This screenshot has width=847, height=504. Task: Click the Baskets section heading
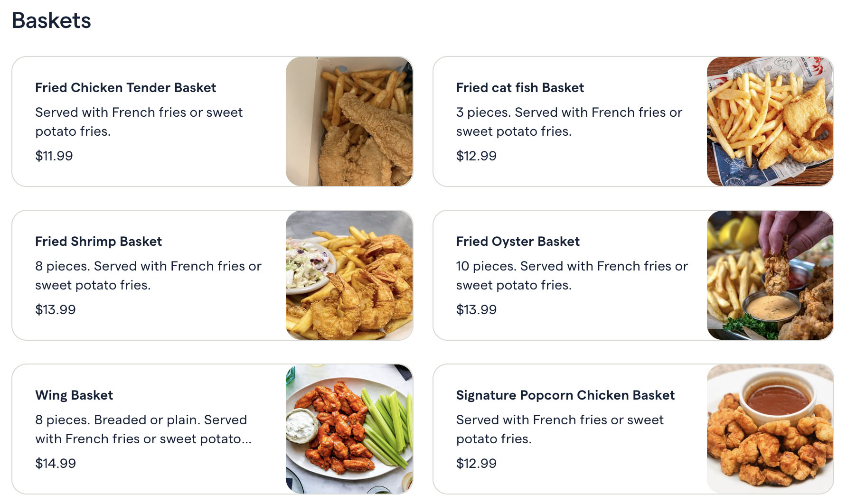click(51, 20)
